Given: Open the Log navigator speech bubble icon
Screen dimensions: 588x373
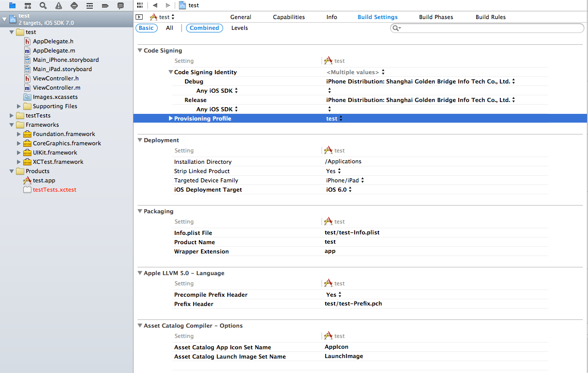Looking at the screenshot, I should (121, 6).
